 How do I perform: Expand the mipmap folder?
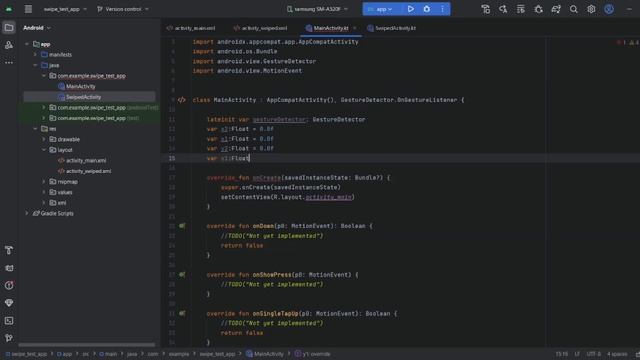click(44, 182)
